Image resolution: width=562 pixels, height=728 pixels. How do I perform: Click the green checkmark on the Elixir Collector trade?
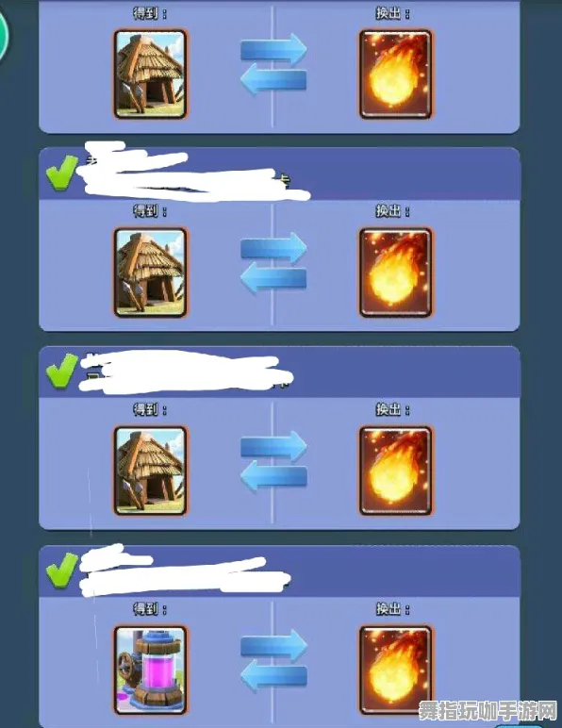point(61,570)
